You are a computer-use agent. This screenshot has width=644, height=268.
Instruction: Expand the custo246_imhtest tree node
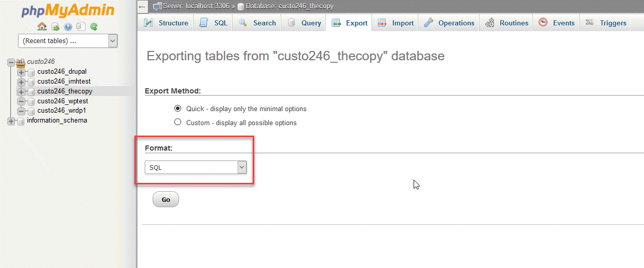point(21,82)
